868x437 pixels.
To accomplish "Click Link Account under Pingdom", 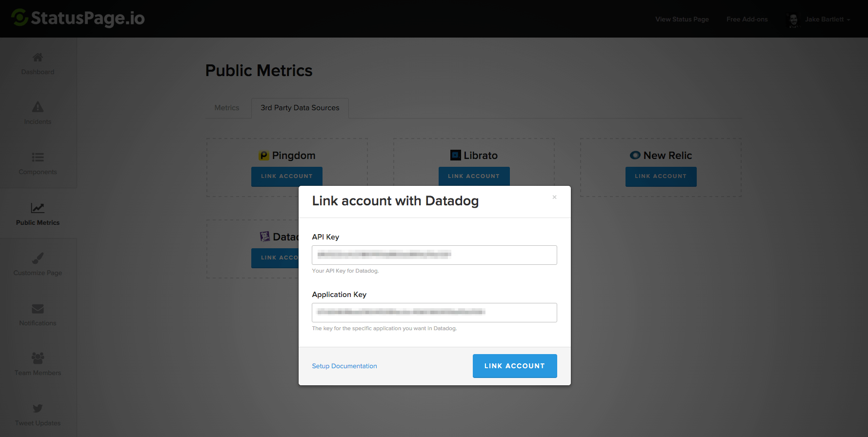I will (287, 176).
